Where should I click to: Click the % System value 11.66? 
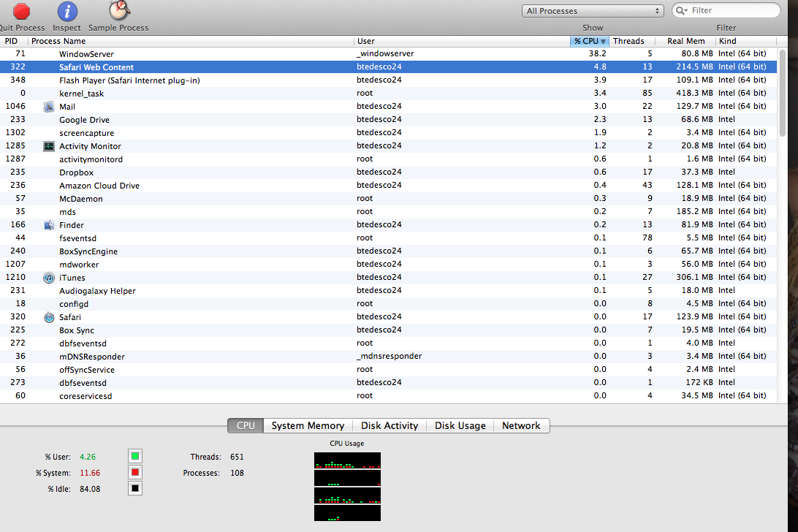(x=90, y=473)
